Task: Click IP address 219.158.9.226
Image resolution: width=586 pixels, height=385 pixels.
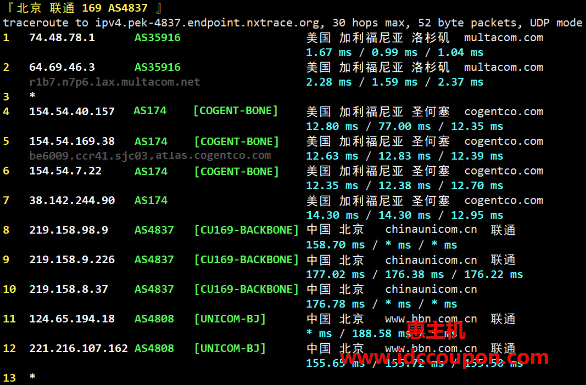Action: pos(72,259)
